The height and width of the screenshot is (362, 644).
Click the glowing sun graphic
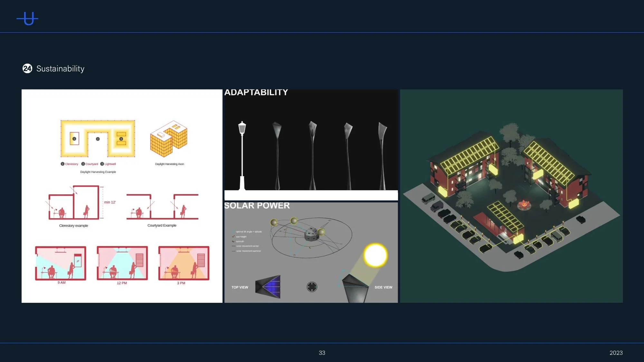375,255
